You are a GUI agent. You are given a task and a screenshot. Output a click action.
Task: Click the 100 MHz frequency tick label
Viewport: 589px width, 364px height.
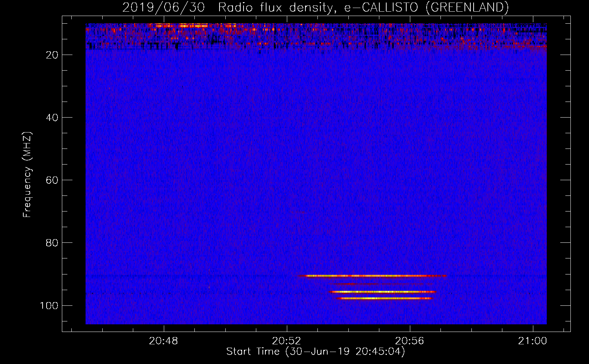click(49, 305)
